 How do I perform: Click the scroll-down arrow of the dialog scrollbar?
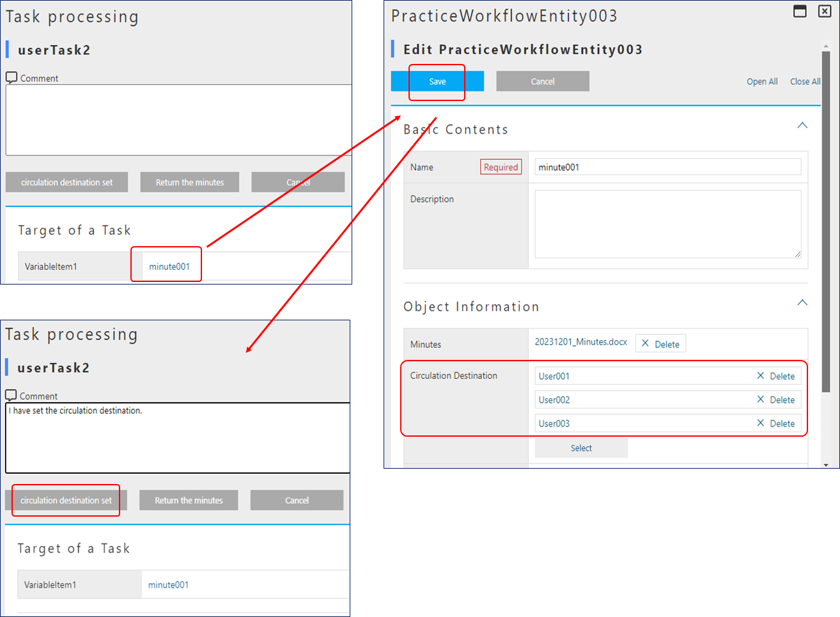pyautogui.click(x=826, y=465)
